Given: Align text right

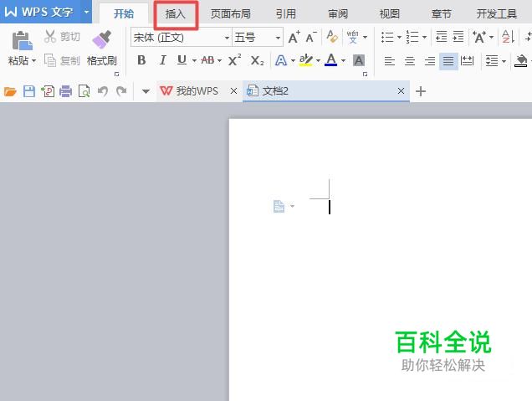Looking at the screenshot, I should (x=430, y=61).
